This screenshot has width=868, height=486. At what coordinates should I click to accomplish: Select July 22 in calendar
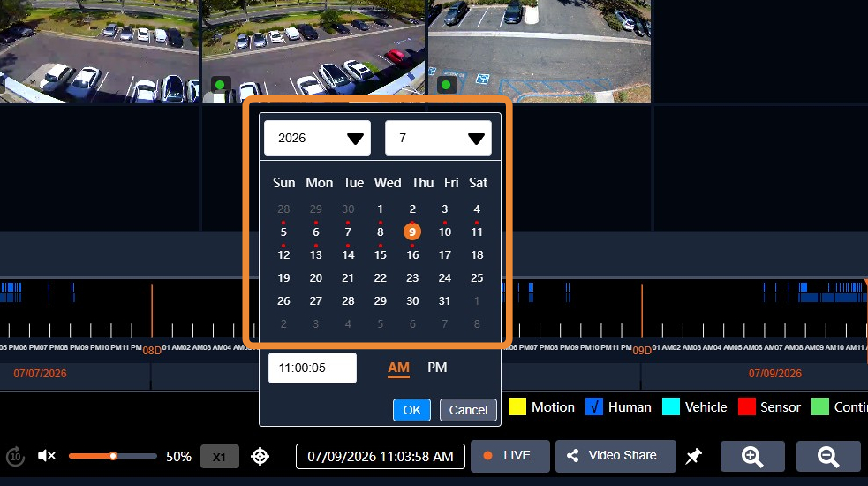381,277
